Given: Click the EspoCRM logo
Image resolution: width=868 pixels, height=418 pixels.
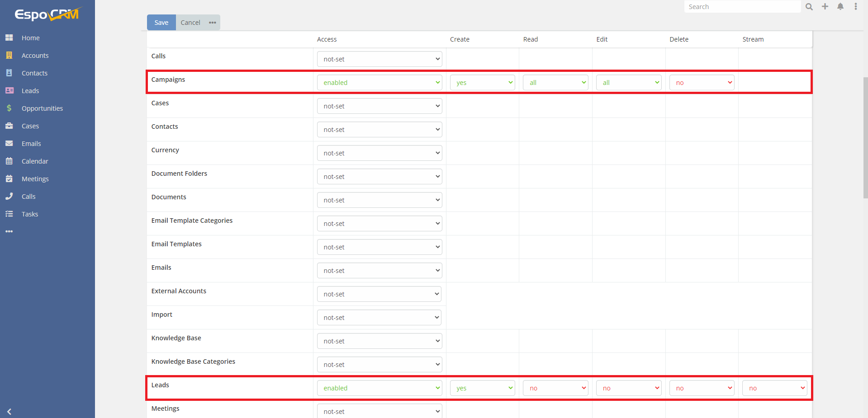Looking at the screenshot, I should [47, 14].
